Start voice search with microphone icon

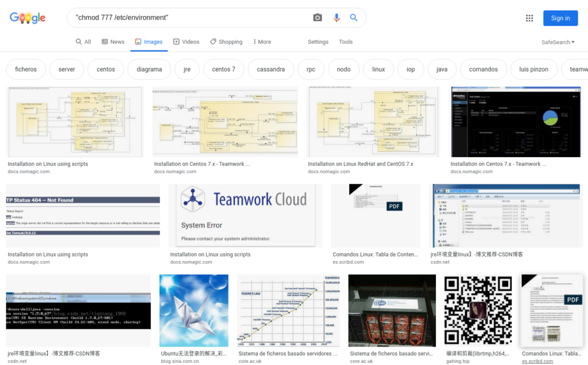[x=336, y=18]
